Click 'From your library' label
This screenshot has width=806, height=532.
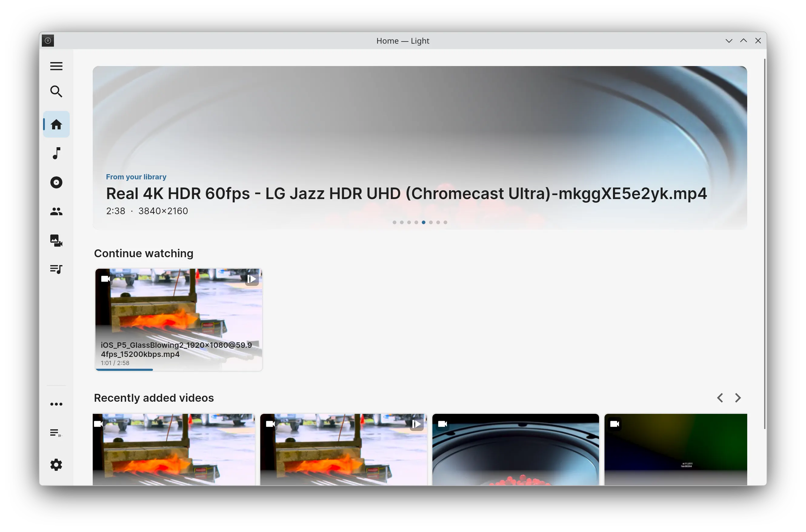(136, 177)
